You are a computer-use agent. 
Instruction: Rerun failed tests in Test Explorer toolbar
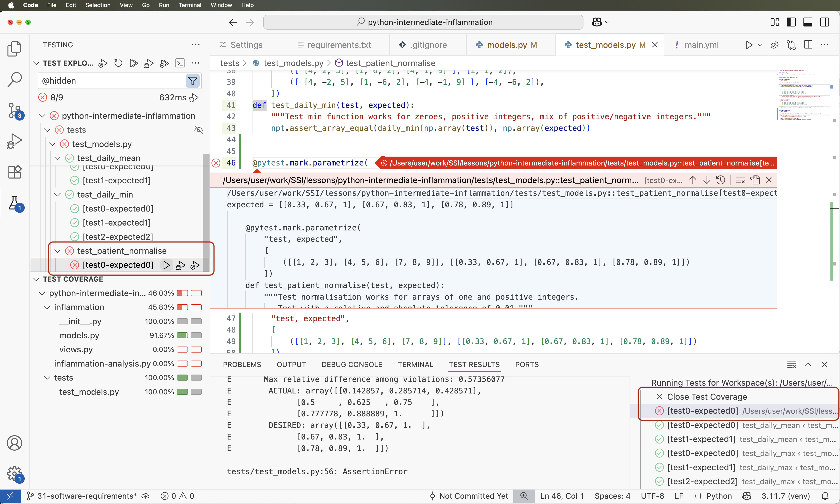(103, 63)
